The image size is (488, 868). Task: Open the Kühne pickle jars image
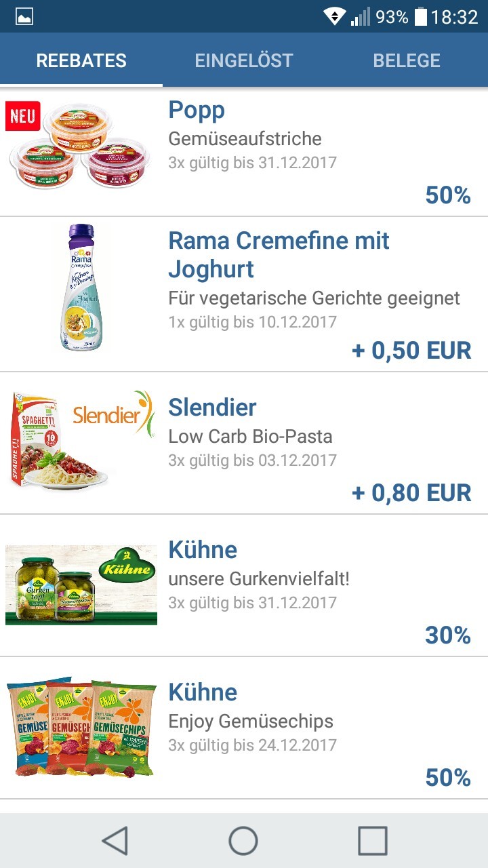[81, 585]
